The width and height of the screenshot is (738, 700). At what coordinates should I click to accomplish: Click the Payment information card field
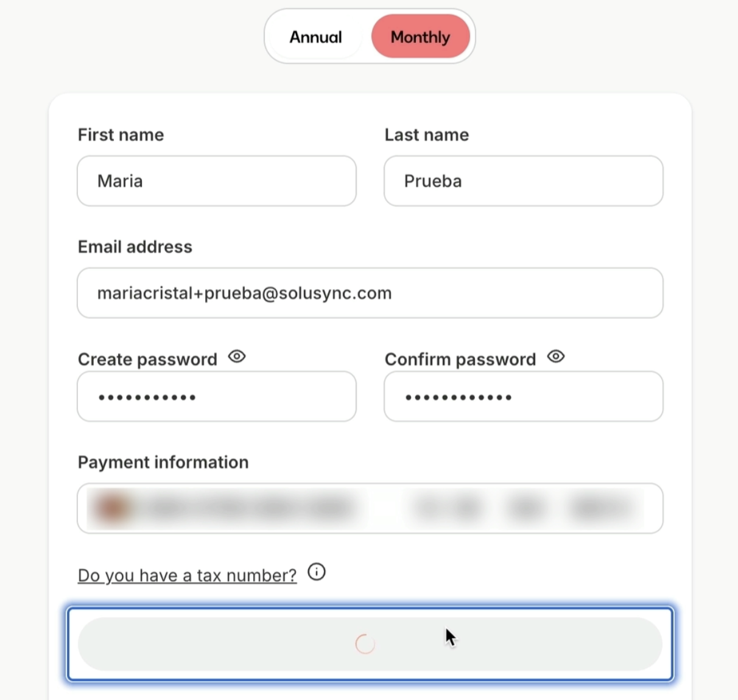[370, 508]
